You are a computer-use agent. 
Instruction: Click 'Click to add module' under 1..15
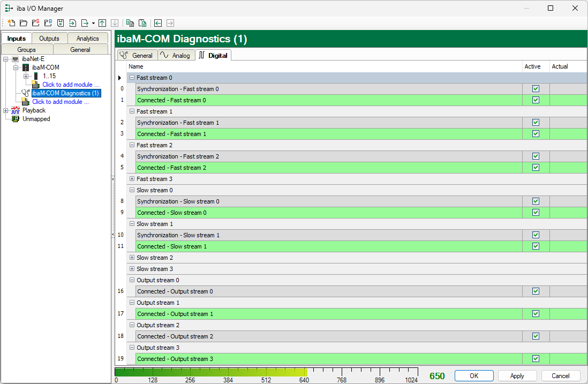coord(71,85)
